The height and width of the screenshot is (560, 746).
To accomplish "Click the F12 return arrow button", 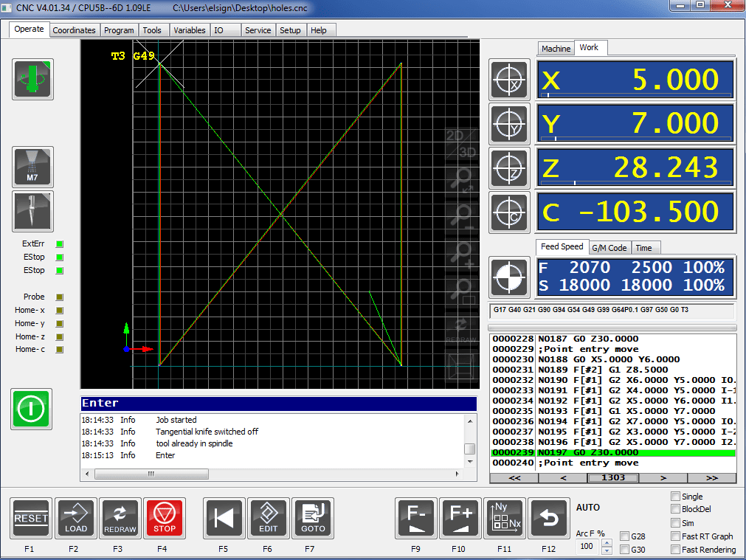I will [549, 518].
